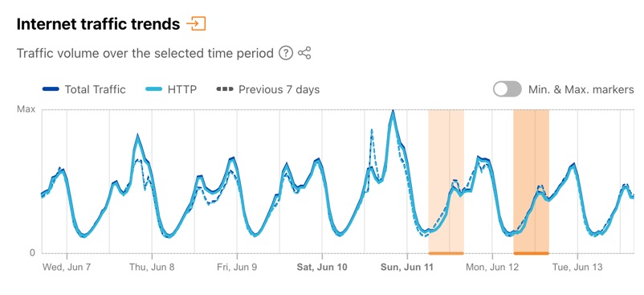This screenshot has width=644, height=295.
Task: Click the dark blue Total Traffic swatch
Action: click(51, 89)
